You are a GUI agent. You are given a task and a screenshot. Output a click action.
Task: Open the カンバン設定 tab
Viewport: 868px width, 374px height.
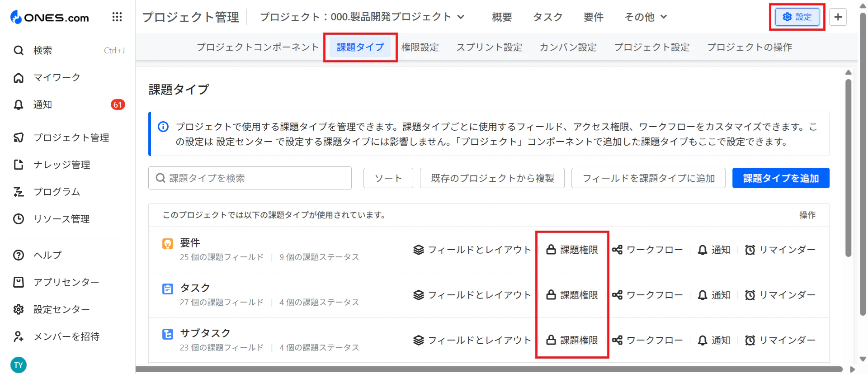(568, 47)
